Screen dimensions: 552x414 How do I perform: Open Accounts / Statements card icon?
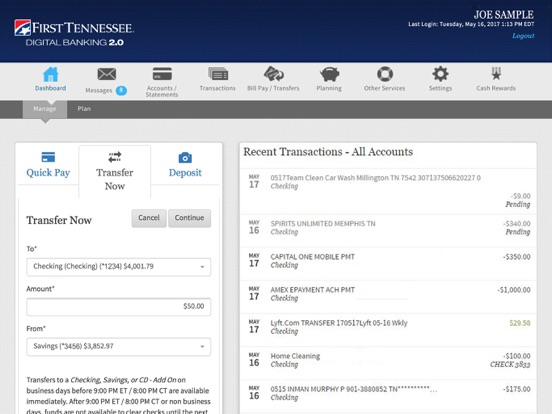click(162, 74)
